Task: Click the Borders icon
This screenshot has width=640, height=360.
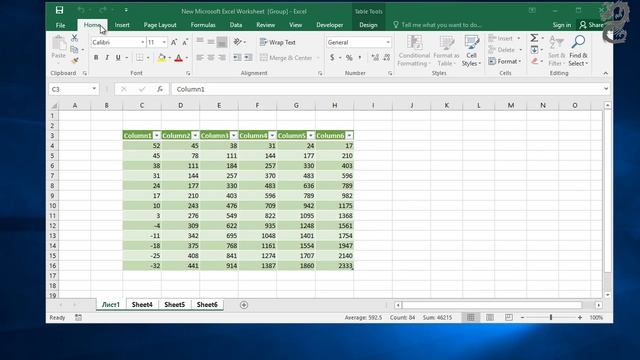Action: pyautogui.click(x=140, y=58)
